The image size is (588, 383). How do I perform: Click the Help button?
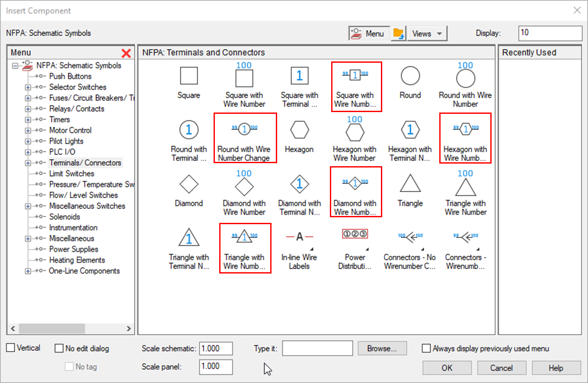[556, 368]
